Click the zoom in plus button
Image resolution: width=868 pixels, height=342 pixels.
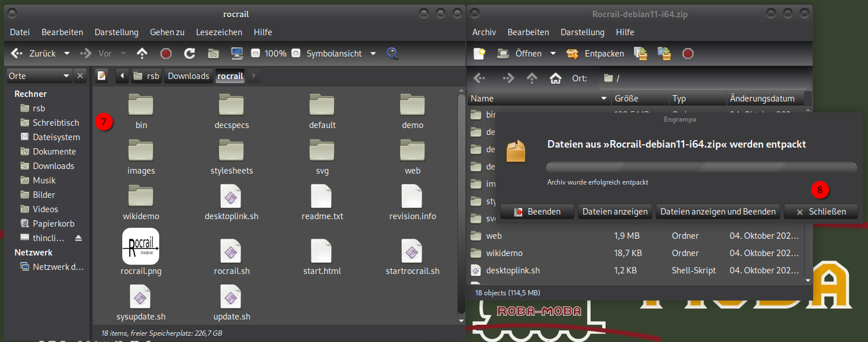point(296,54)
